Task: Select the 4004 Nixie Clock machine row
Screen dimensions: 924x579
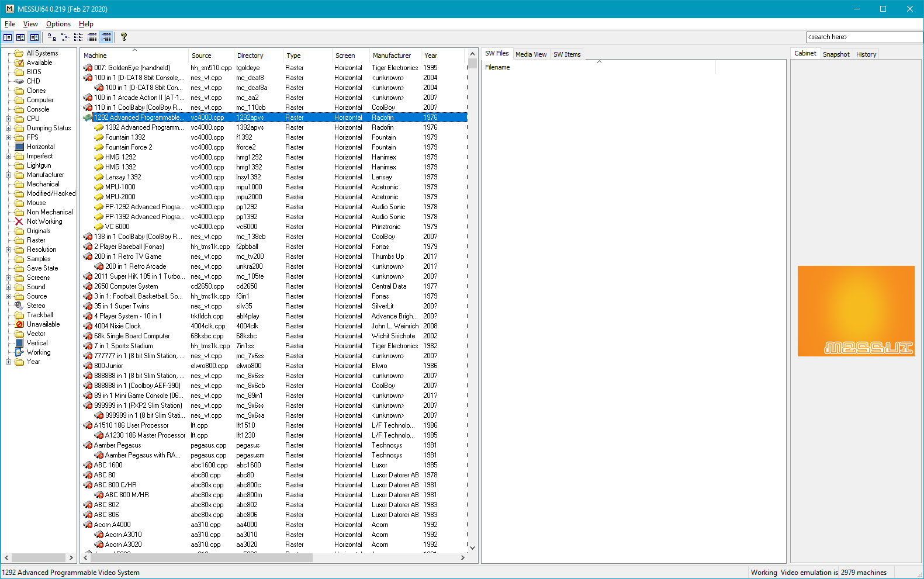Action: [x=274, y=326]
